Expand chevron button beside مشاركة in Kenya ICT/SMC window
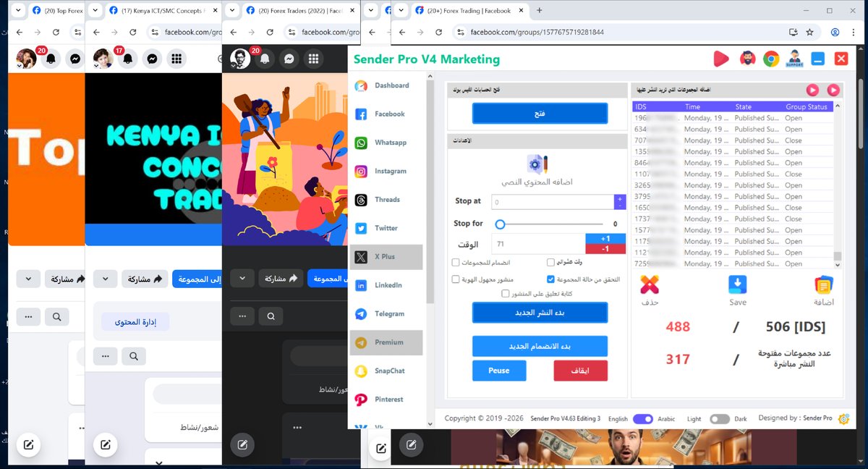The height and width of the screenshot is (469, 868). pyautogui.click(x=105, y=279)
